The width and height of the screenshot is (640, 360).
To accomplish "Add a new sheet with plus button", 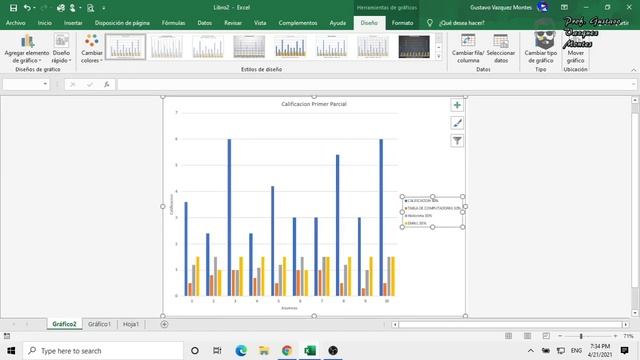I will [164, 324].
